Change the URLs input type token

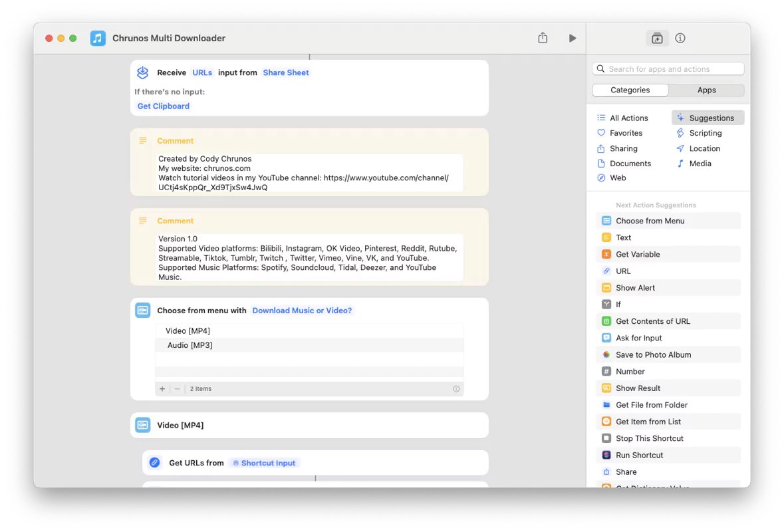[x=202, y=73]
